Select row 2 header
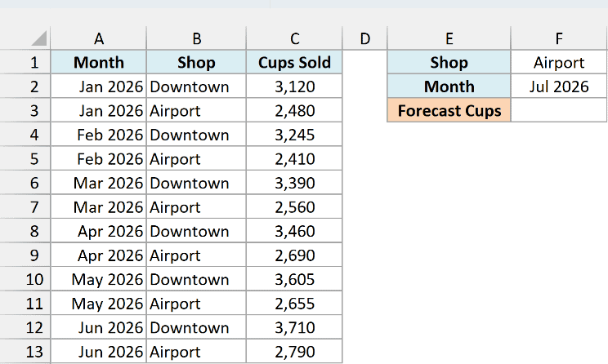The image size is (608, 364). pyautogui.click(x=25, y=87)
